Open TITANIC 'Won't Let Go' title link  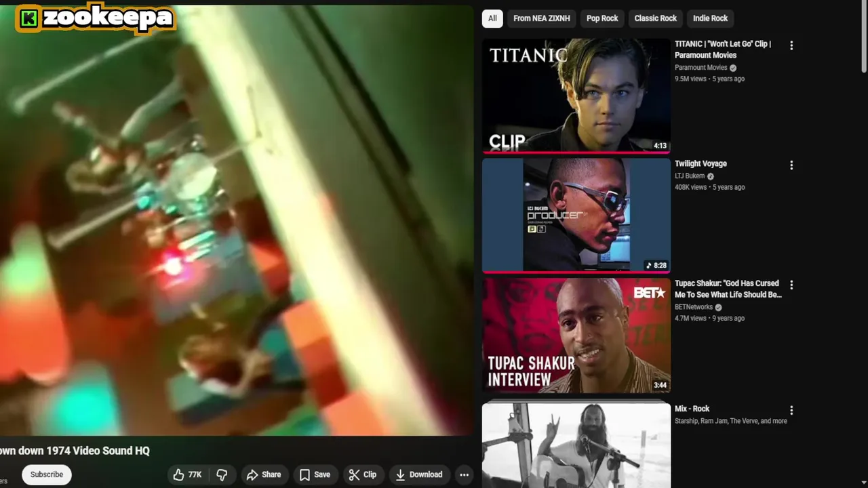point(723,49)
